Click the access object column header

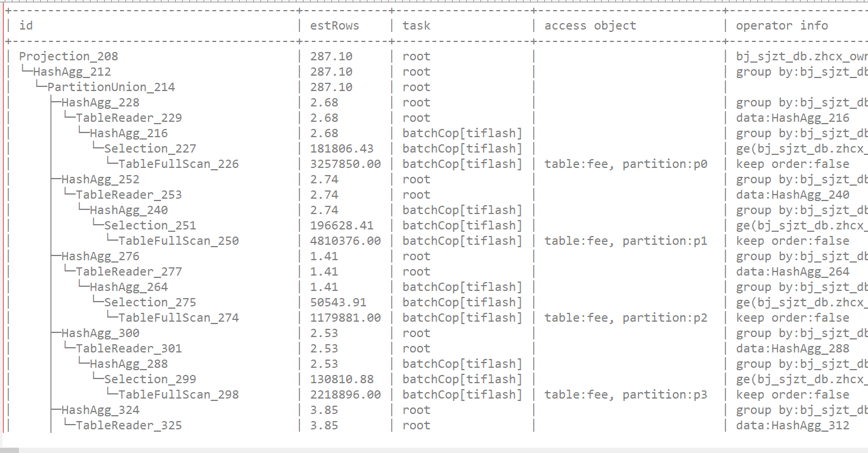coord(590,25)
